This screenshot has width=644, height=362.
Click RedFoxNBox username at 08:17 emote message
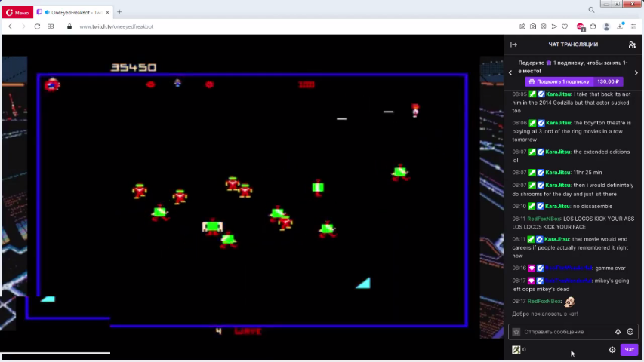click(544, 301)
